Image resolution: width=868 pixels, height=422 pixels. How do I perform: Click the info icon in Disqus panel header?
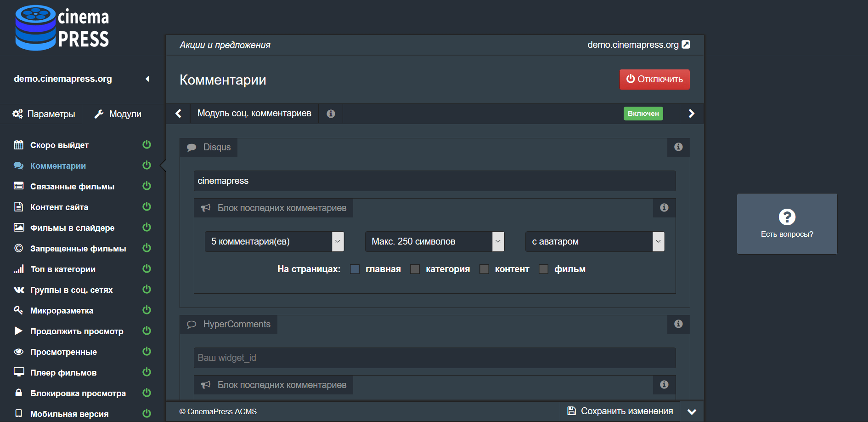pyautogui.click(x=678, y=147)
